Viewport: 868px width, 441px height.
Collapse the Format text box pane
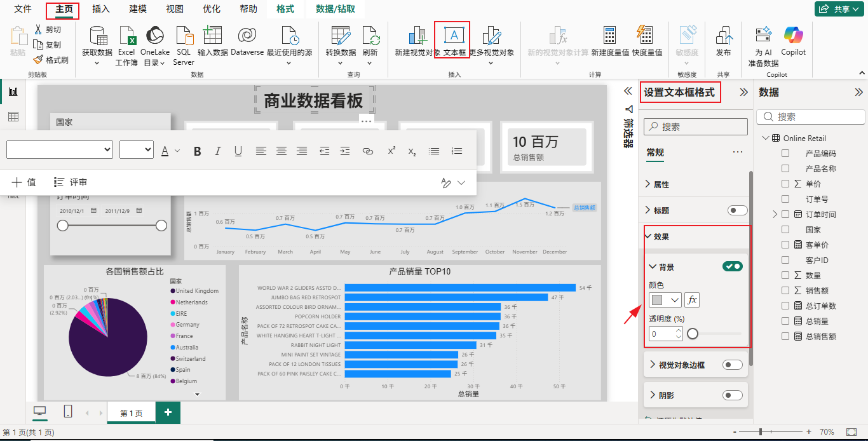[743, 92]
